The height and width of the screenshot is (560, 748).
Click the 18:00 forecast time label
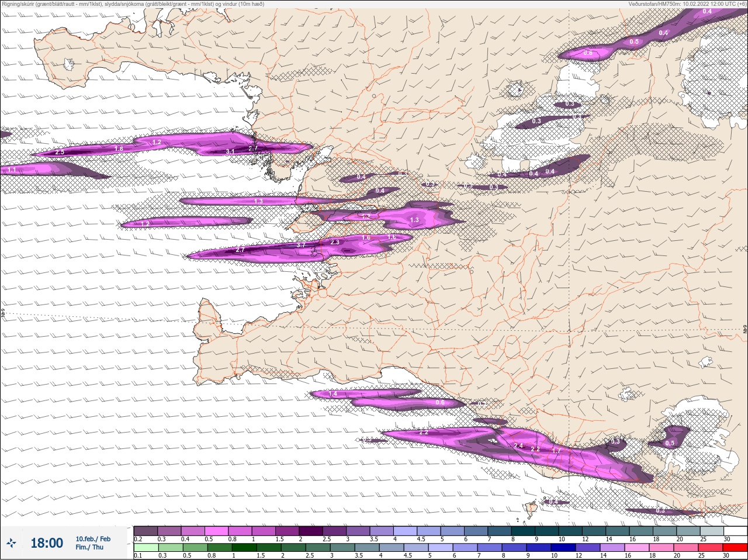47,543
